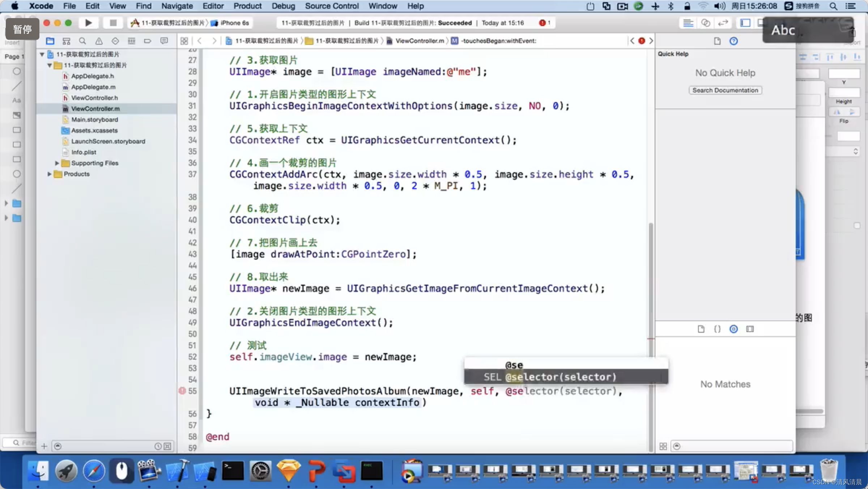Hide the navigator panel toggle
The width and height of the screenshot is (868, 489).
[x=745, y=23]
